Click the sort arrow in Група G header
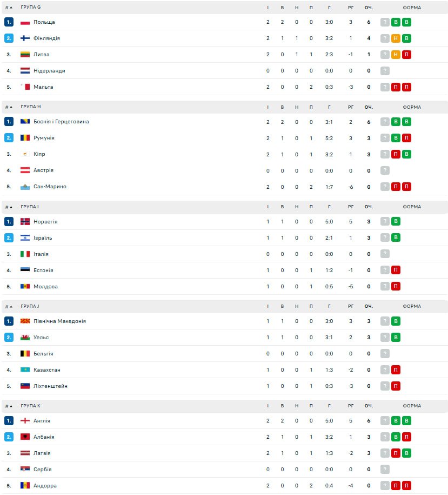 (11, 8)
